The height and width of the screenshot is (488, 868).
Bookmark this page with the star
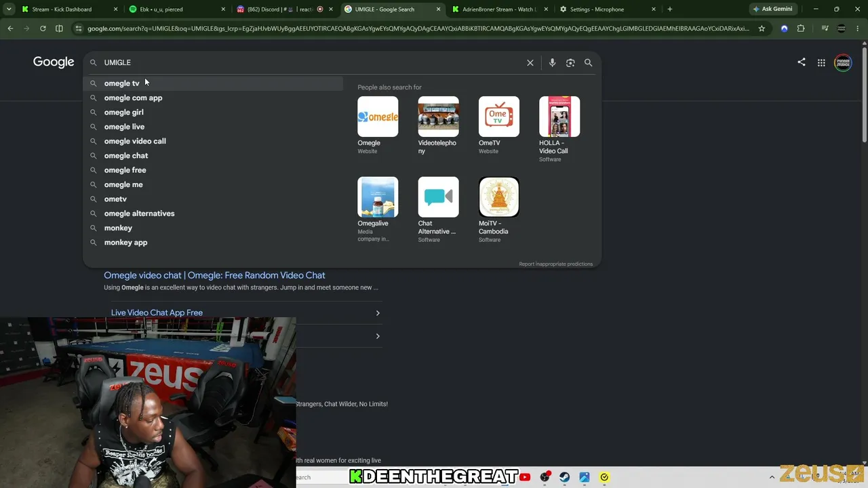pyautogui.click(x=762, y=28)
